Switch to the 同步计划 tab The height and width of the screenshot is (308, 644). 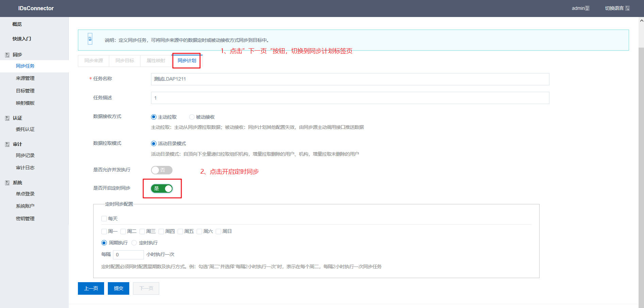187,61
